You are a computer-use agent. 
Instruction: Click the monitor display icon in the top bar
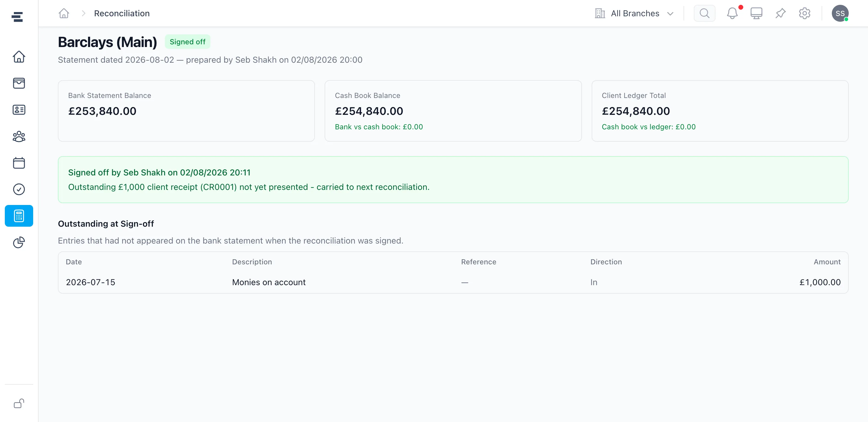[756, 13]
